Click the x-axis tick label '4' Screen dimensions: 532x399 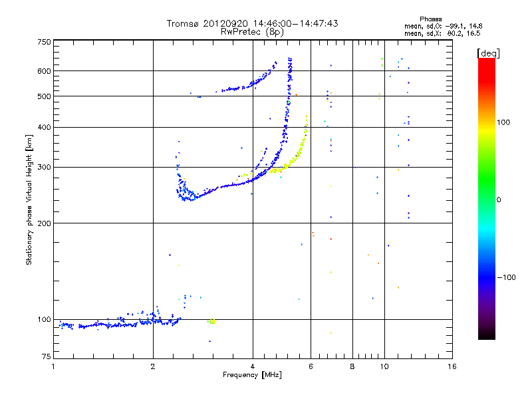click(253, 366)
